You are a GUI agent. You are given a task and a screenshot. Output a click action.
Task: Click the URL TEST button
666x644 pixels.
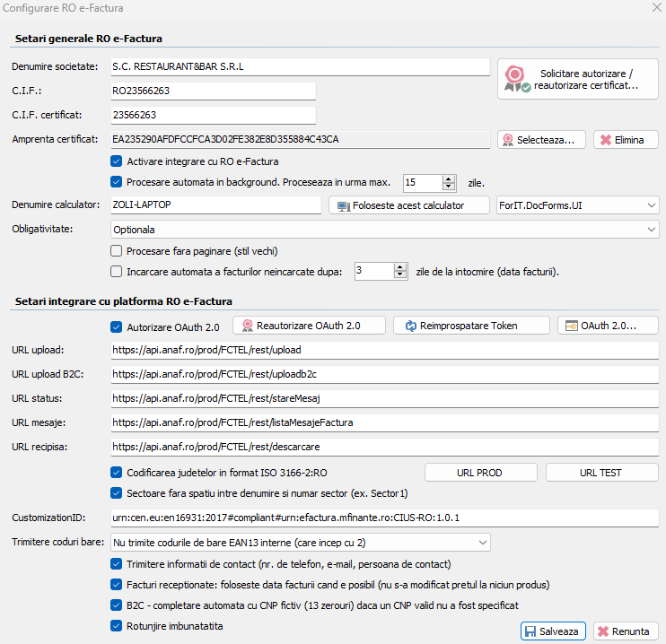[x=601, y=473]
